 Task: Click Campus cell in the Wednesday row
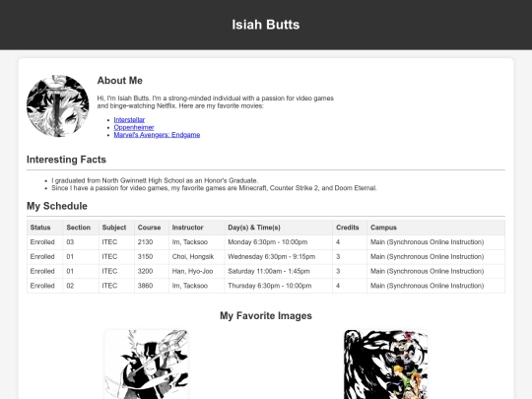pos(435,257)
